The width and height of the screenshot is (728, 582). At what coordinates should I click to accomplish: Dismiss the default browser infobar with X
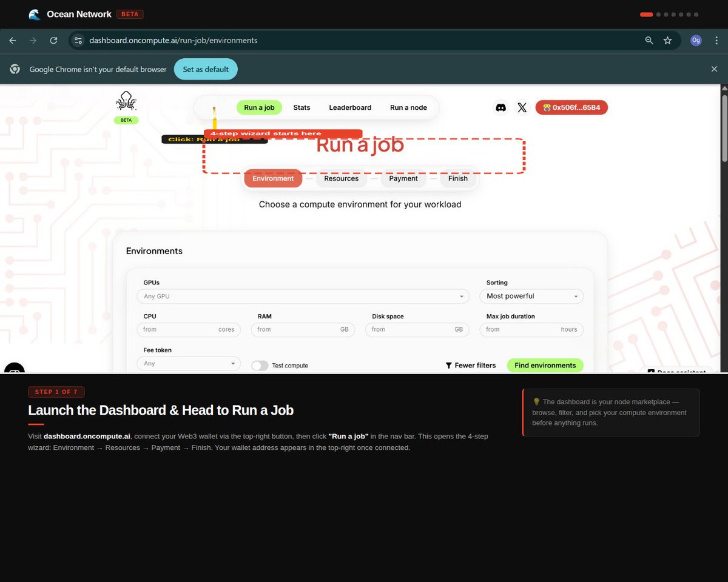(714, 69)
